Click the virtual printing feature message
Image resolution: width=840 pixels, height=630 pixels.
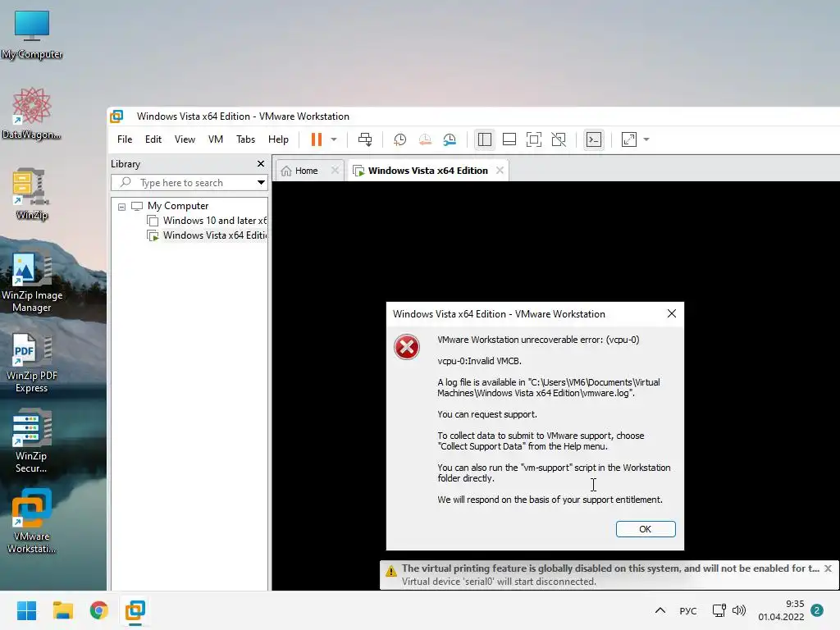tap(610, 568)
